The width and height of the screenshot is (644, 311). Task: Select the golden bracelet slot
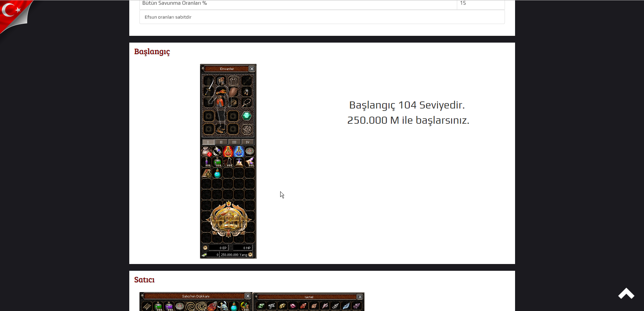(x=233, y=102)
